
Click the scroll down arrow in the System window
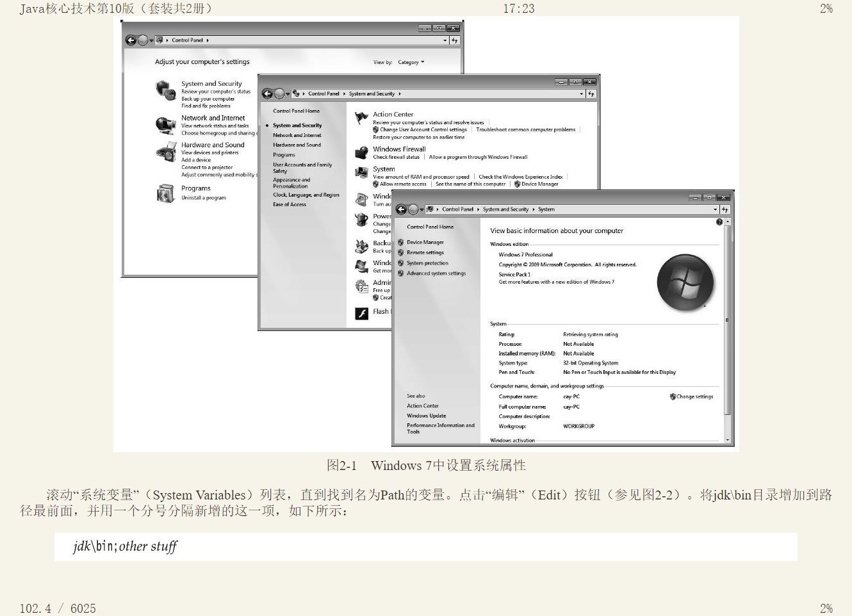(727, 440)
